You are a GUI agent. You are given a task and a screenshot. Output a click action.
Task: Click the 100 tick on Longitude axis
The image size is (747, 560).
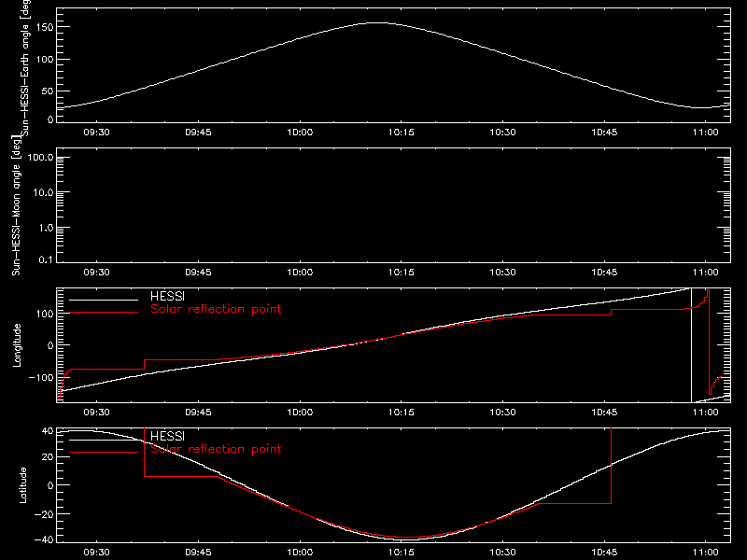pyautogui.click(x=47, y=314)
